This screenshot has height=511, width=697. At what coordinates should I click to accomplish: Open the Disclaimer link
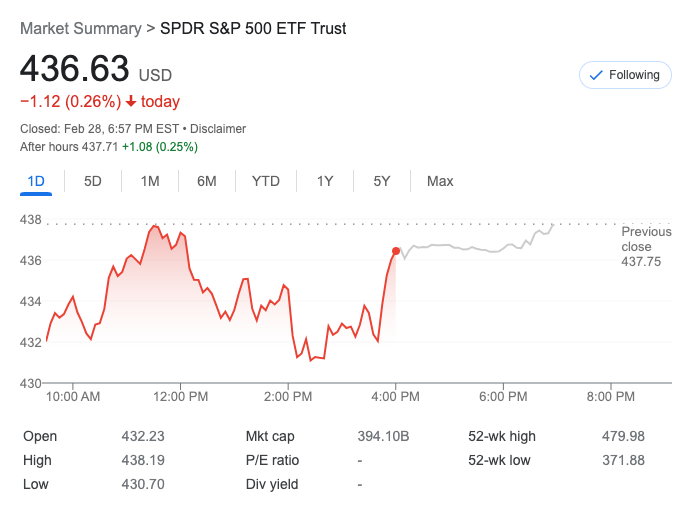point(218,129)
